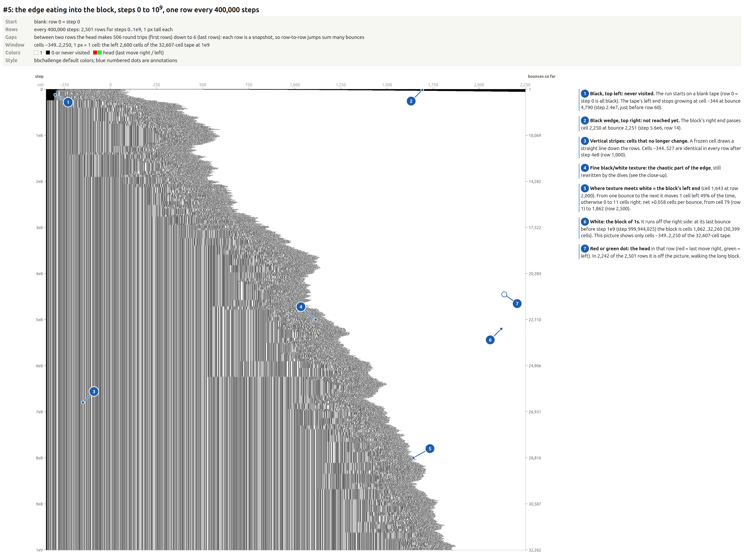Click chart badge 1 near the black top-left corner

point(68,102)
